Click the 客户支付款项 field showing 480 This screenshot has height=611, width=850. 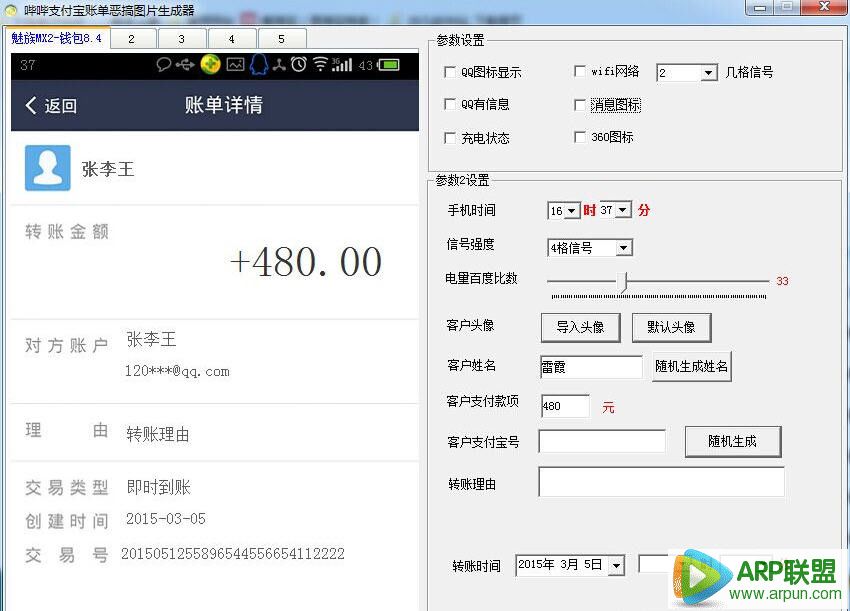click(565, 406)
